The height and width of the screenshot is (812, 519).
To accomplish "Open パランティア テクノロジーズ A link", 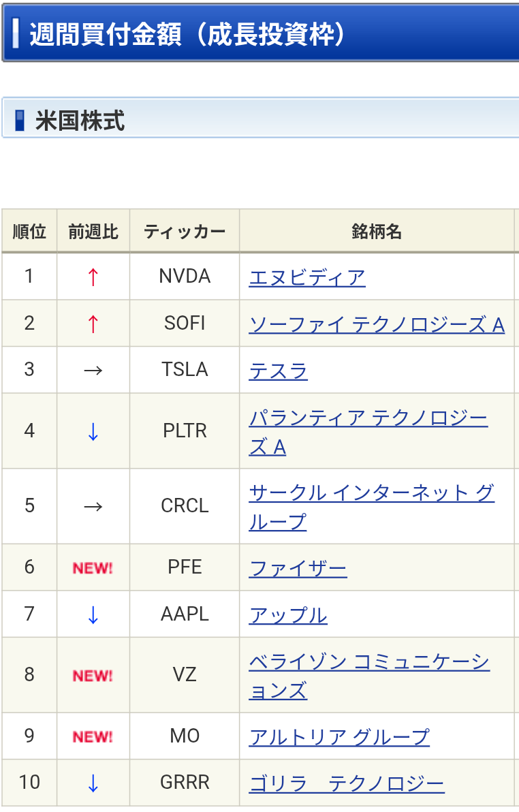I will click(368, 432).
